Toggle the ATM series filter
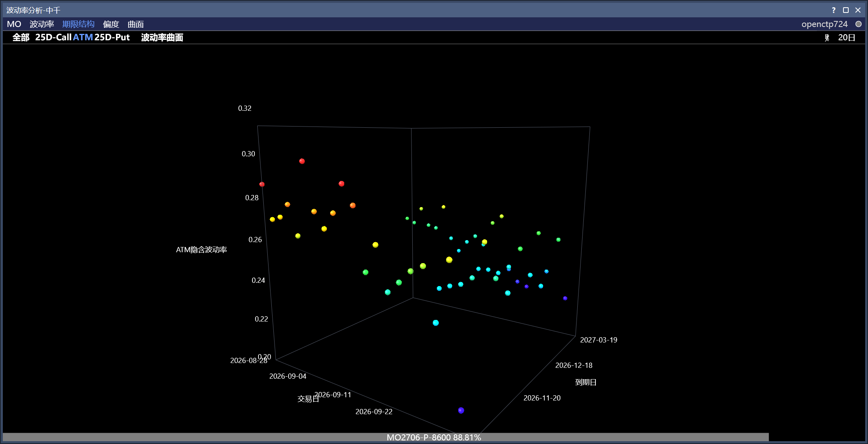 click(83, 37)
